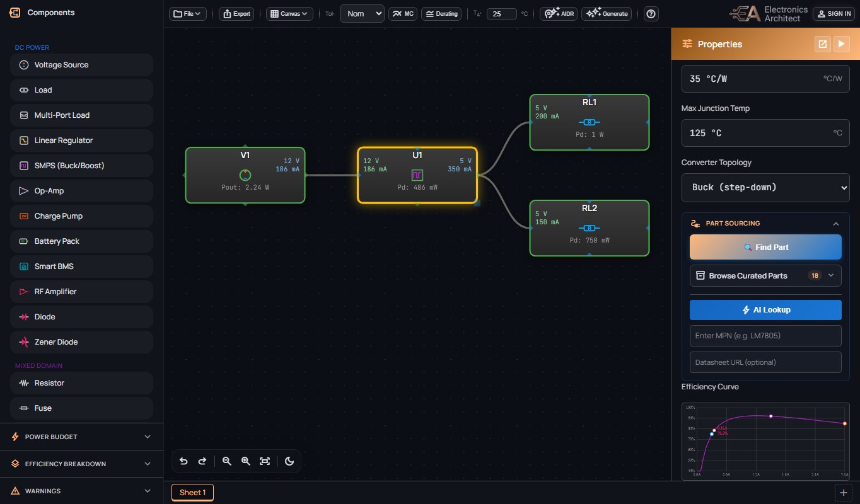Add a Load component
The height and width of the screenshot is (504, 860).
(81, 90)
